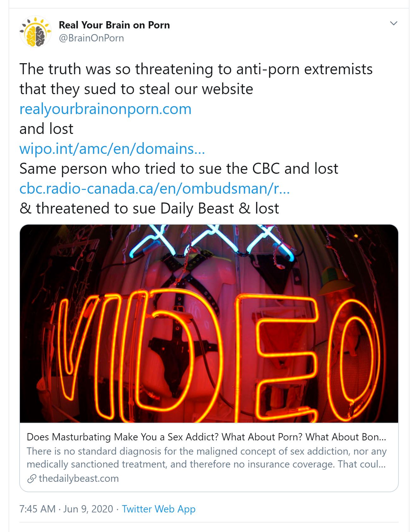The height and width of the screenshot is (532, 419).
Task: Open the 7:45 AM tweet timestamp
Action: (x=37, y=509)
